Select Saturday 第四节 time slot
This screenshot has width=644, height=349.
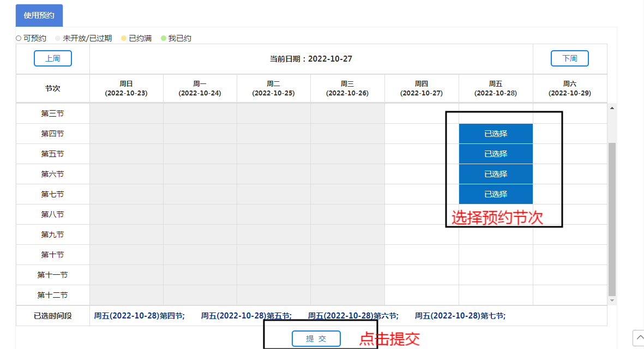[570, 134]
